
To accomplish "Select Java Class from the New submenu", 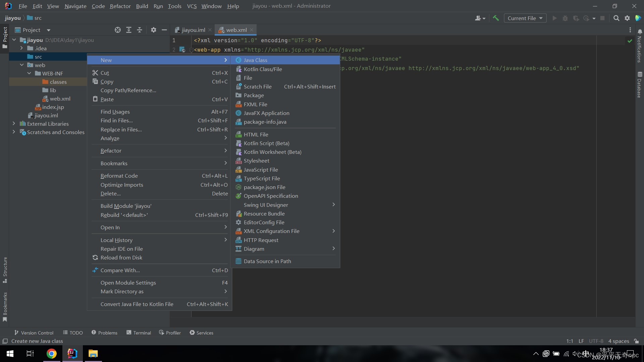I will (x=285, y=60).
